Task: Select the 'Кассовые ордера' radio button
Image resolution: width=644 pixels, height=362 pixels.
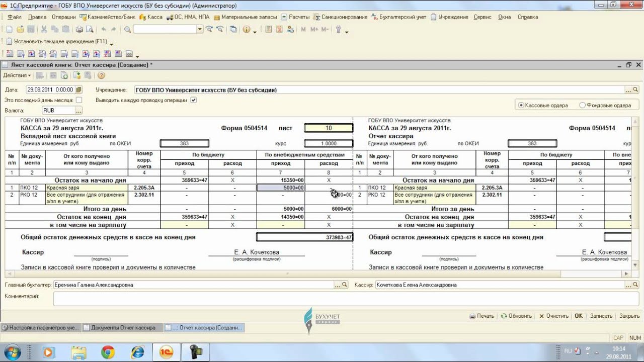Action: 521,105
